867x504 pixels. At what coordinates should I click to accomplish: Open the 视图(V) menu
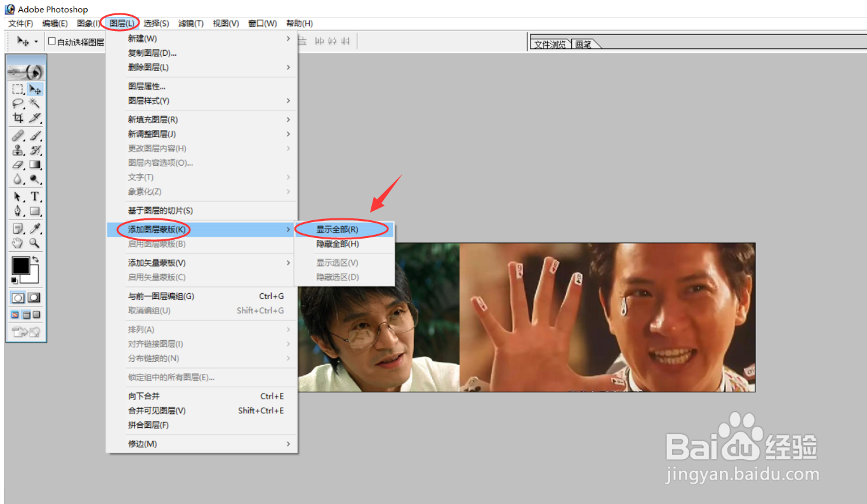point(226,23)
